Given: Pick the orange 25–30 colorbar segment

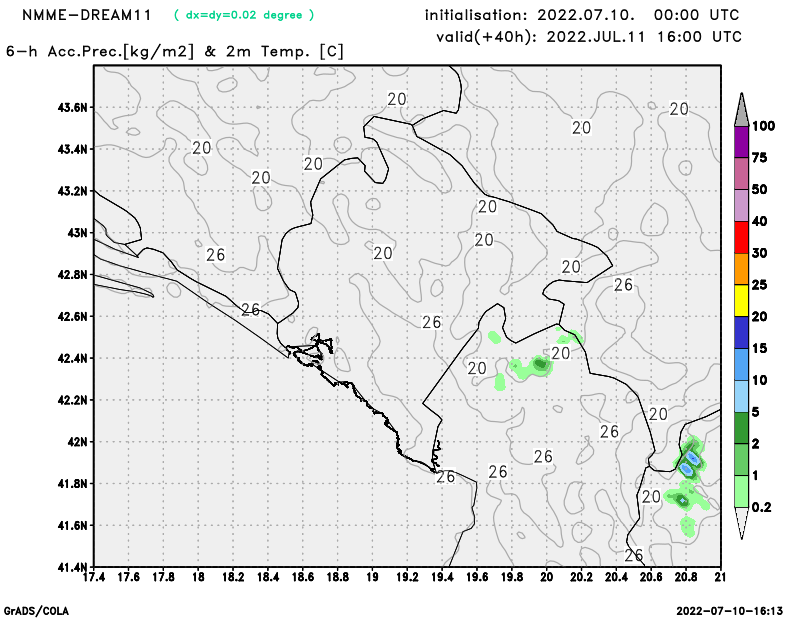Looking at the screenshot, I should (x=741, y=269).
